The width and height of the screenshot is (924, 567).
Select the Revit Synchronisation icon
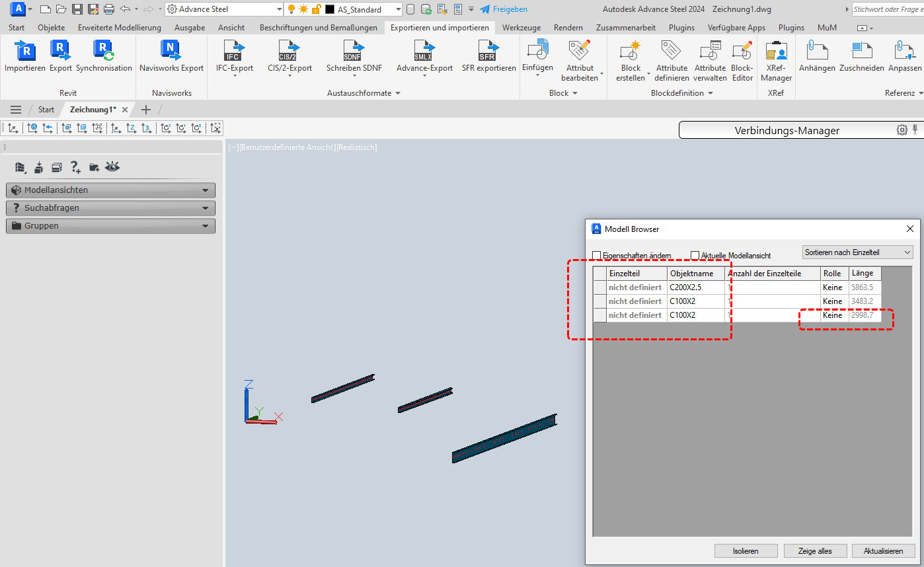pyautogui.click(x=105, y=57)
